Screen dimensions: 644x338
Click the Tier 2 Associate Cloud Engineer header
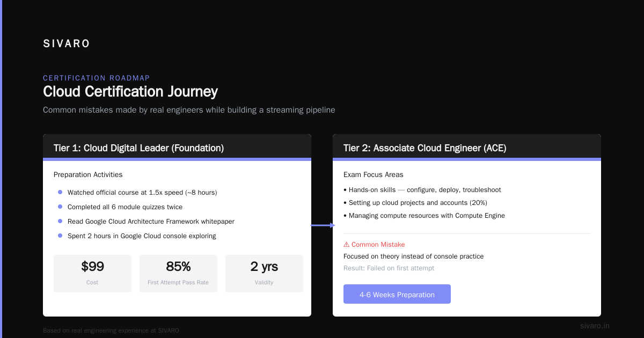click(x=467, y=148)
